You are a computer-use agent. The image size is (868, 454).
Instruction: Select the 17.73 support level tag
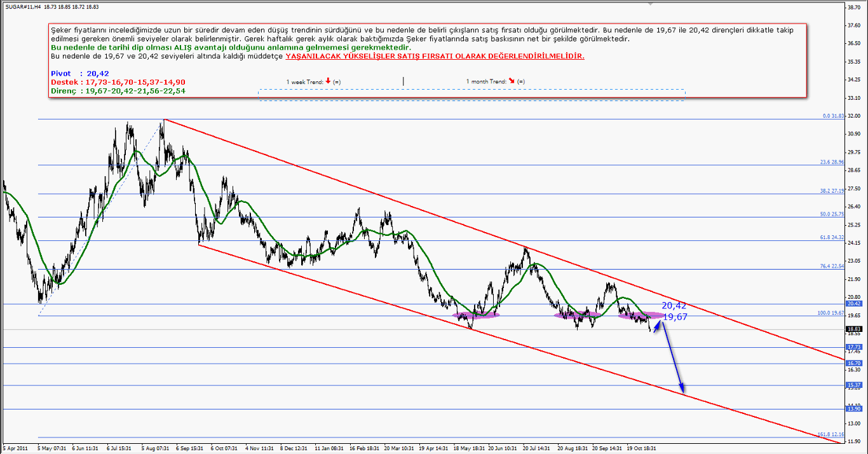pyautogui.click(x=853, y=347)
